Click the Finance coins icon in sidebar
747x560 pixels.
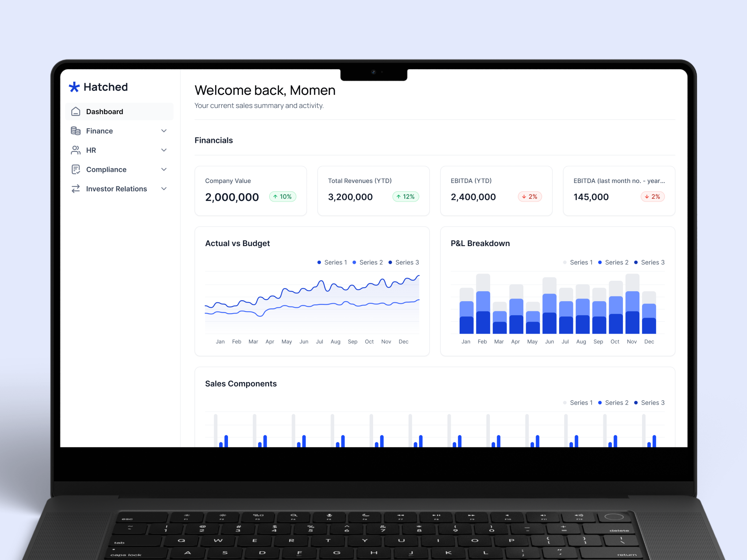point(76,131)
